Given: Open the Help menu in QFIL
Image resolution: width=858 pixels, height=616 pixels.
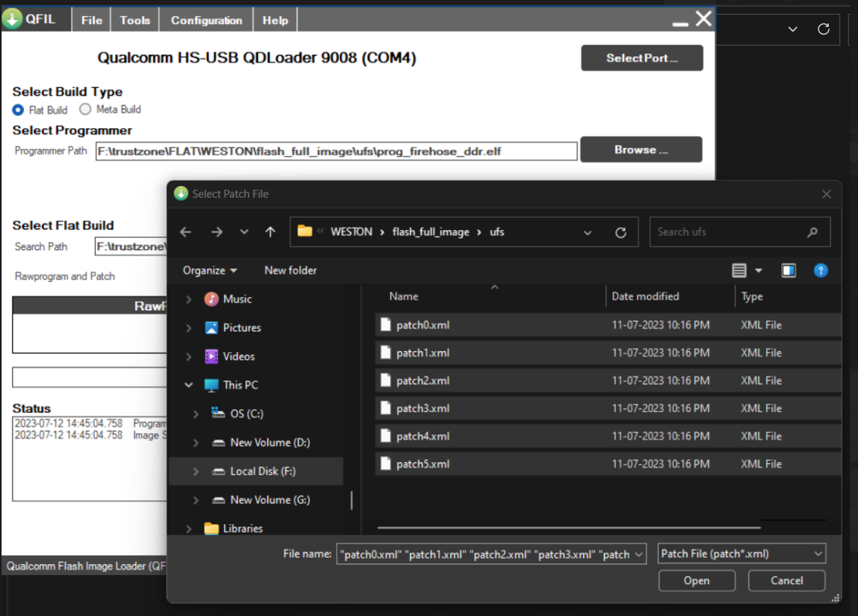Looking at the screenshot, I should pos(275,20).
